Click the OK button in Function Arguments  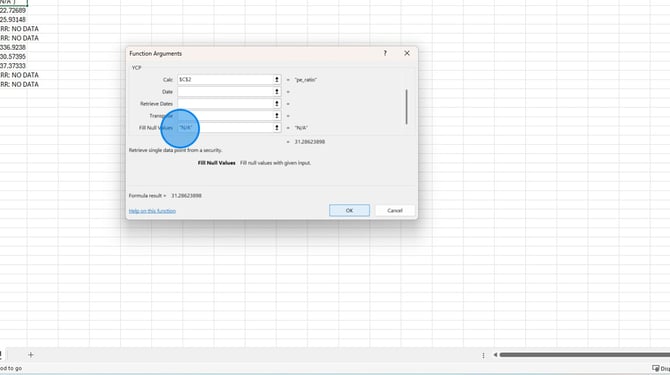coord(349,210)
